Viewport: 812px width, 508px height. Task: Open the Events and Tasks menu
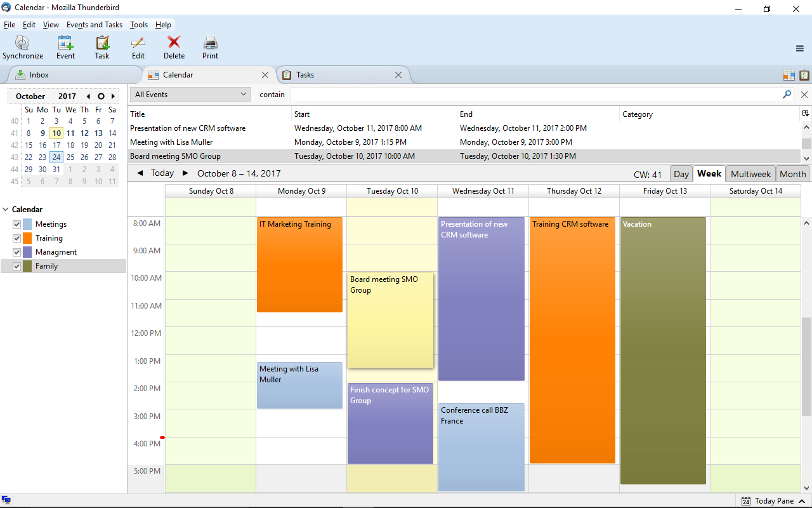(x=95, y=25)
